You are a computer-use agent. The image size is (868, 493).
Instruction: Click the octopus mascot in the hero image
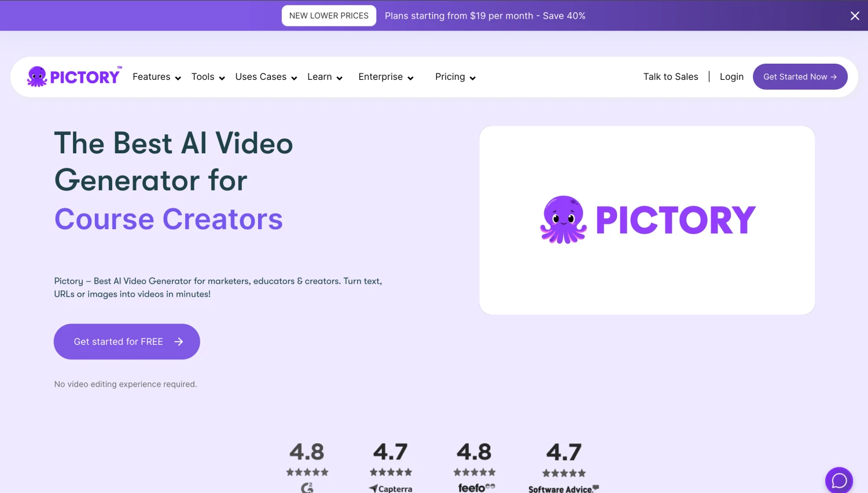(562, 220)
